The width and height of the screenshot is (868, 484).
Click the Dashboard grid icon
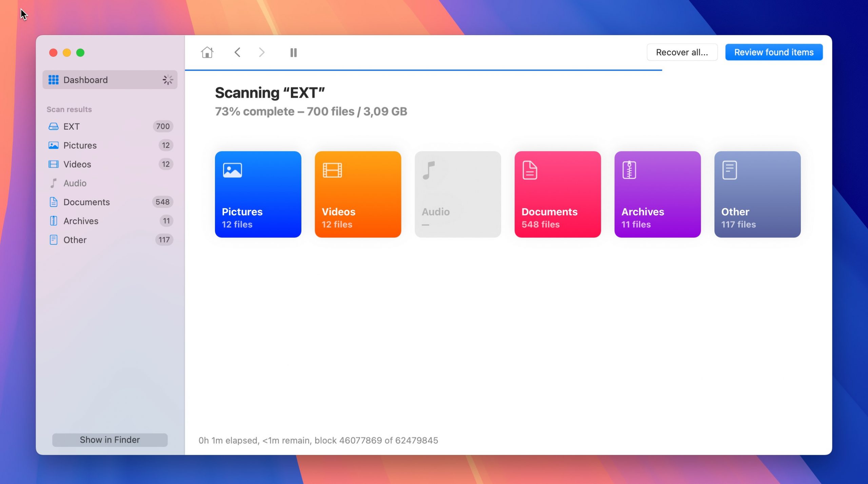pos(53,80)
